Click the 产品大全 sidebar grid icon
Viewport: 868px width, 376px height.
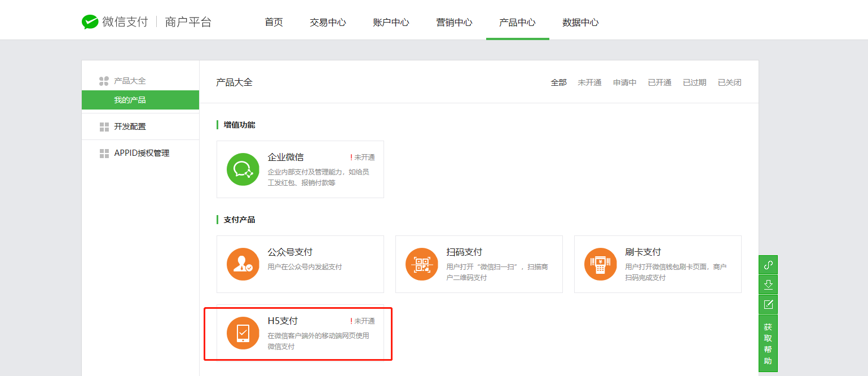click(x=104, y=81)
